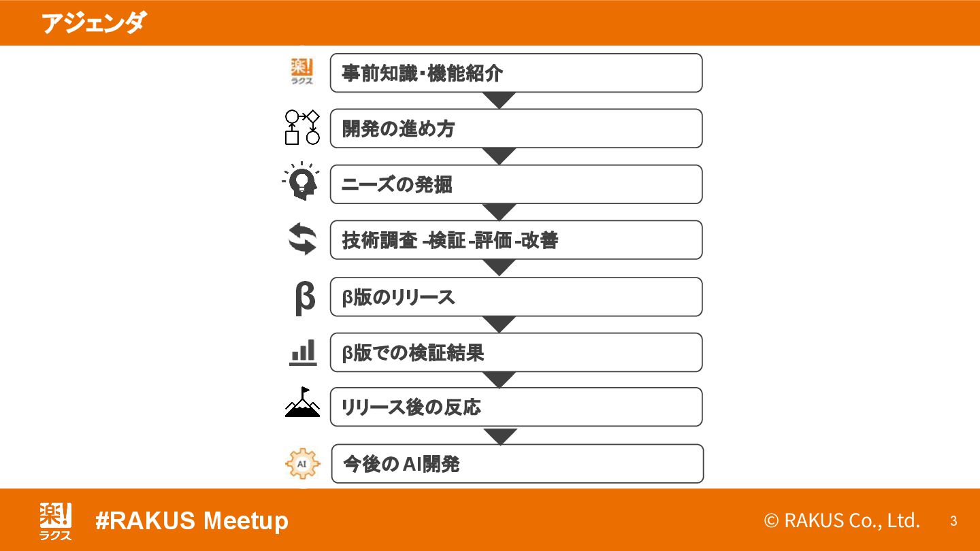Image resolution: width=980 pixels, height=551 pixels.
Task: Click the mountain flag icon beside リリース後の反応
Action: [x=302, y=403]
